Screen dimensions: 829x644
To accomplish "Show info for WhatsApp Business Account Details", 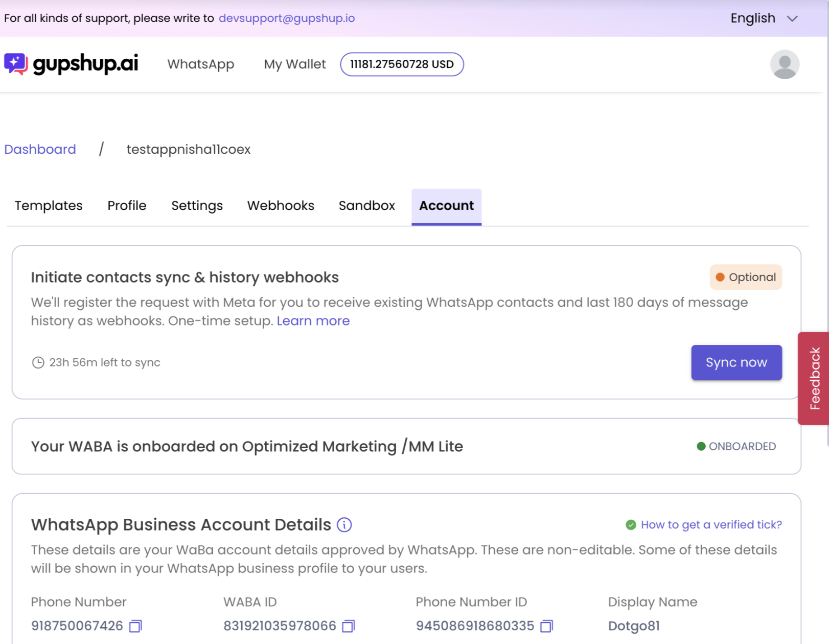I will click(344, 525).
